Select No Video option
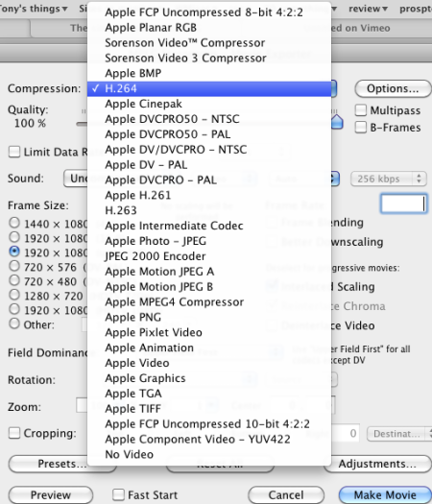 pyautogui.click(x=209, y=455)
